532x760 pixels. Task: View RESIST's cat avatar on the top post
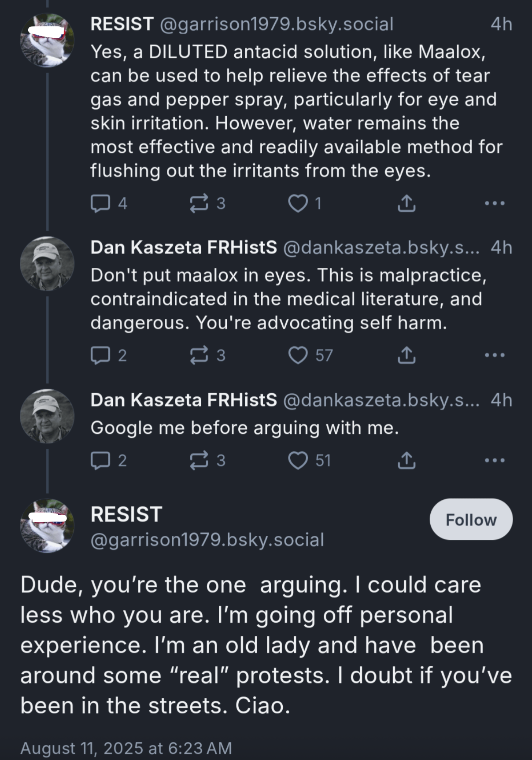pos(47,41)
